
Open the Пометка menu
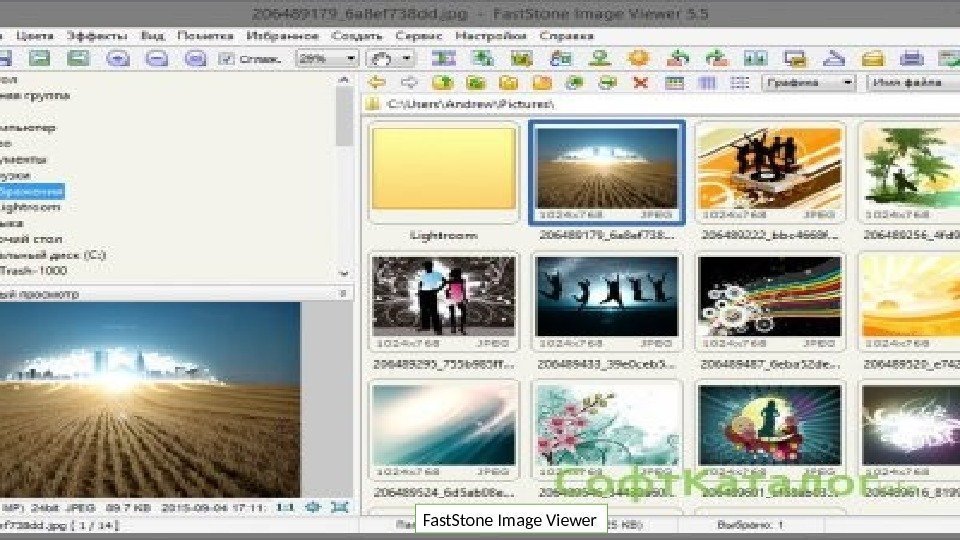(x=205, y=36)
